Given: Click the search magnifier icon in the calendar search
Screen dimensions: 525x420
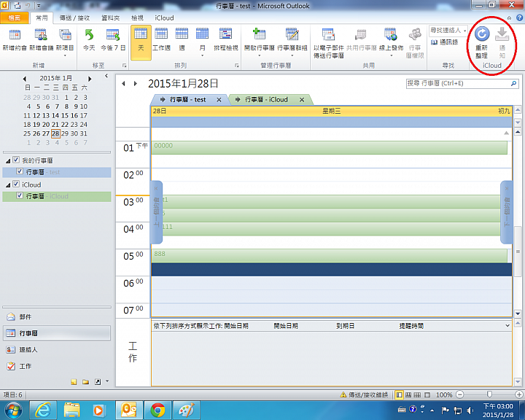Looking at the screenshot, I should pos(513,83).
